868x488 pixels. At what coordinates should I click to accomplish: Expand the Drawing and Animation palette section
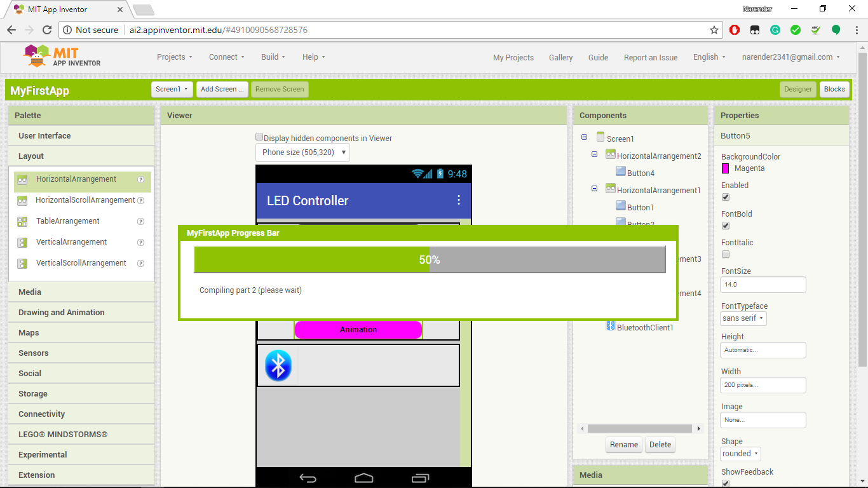tap(81, 313)
